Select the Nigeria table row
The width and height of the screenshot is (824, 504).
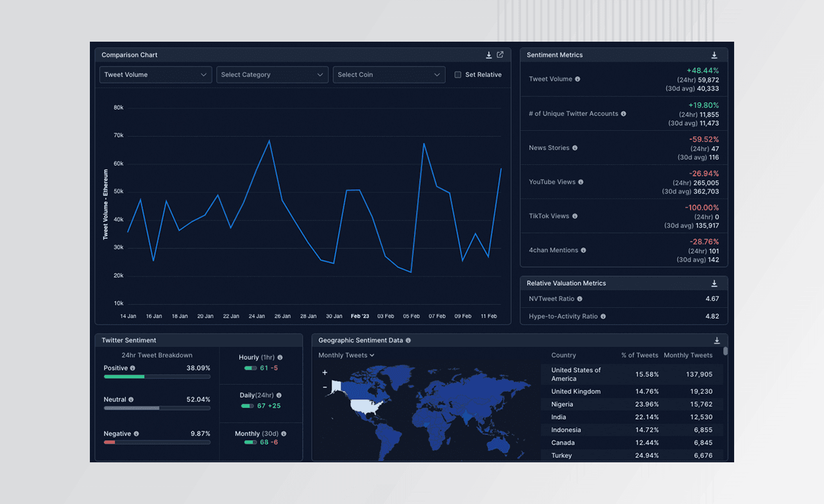click(632, 405)
